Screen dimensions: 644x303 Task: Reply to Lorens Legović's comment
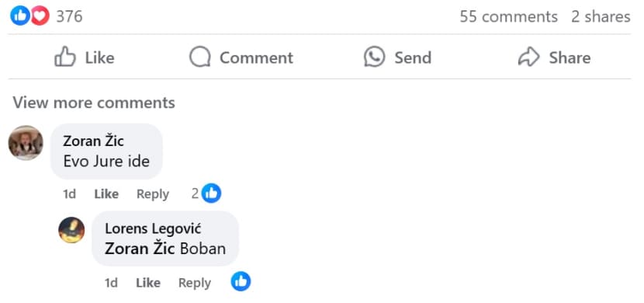pos(195,283)
